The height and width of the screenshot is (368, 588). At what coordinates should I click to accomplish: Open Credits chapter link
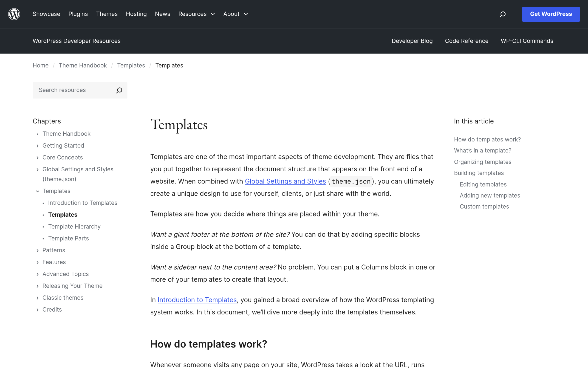pyautogui.click(x=52, y=310)
